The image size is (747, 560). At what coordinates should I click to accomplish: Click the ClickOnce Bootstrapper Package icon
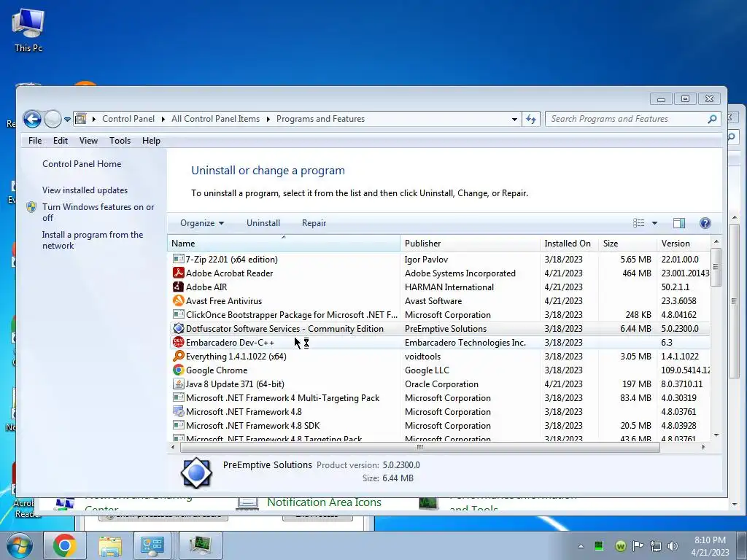coord(178,314)
